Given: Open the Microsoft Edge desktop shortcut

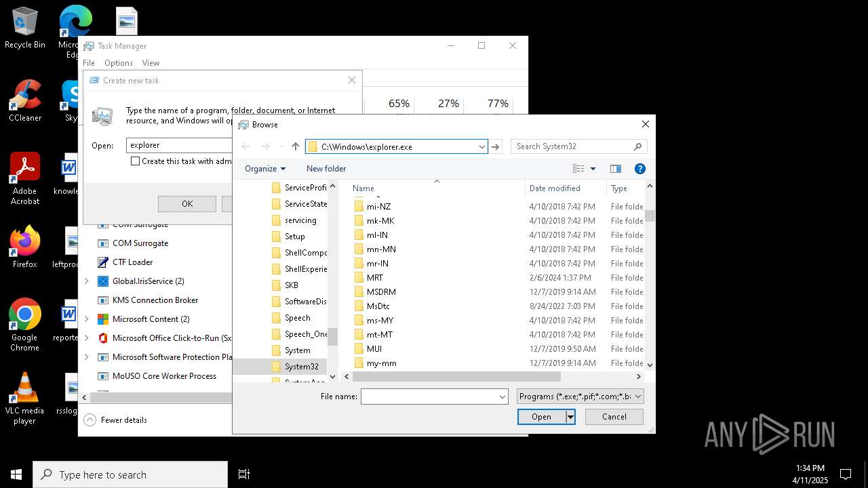Looking at the screenshot, I should (x=75, y=30).
